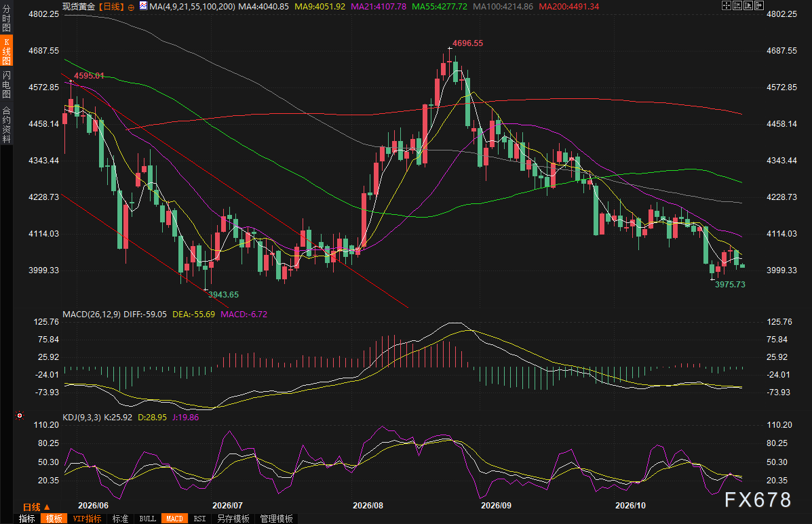Click the MACD(26,12,9) indicator label
The image size is (812, 524).
(x=92, y=314)
